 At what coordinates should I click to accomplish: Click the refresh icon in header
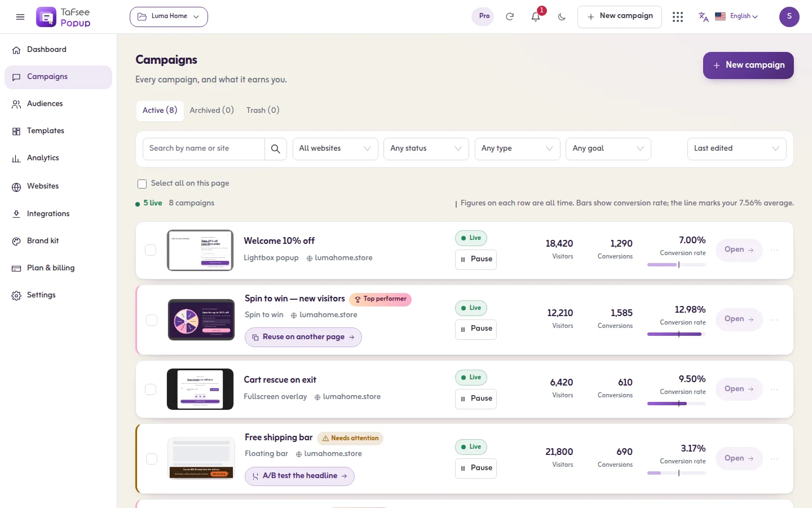pyautogui.click(x=510, y=17)
